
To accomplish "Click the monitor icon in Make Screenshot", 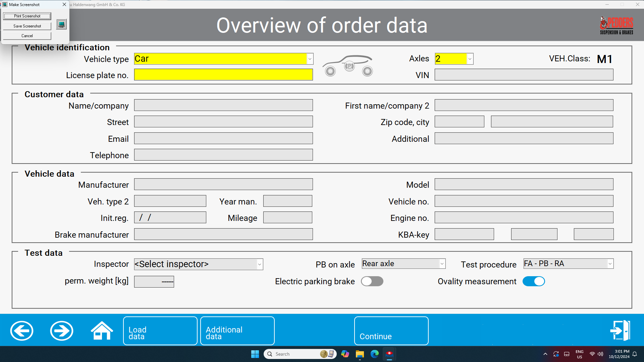I will pyautogui.click(x=61, y=24).
